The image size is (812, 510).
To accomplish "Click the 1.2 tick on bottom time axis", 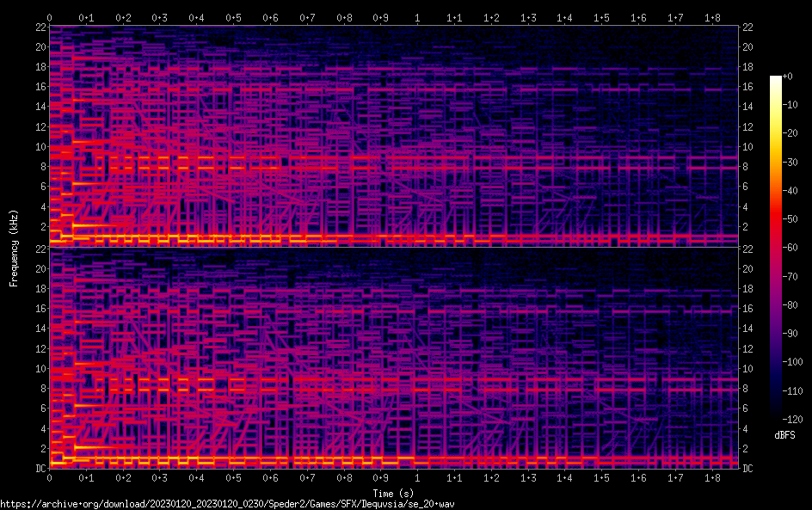I will (x=491, y=477).
